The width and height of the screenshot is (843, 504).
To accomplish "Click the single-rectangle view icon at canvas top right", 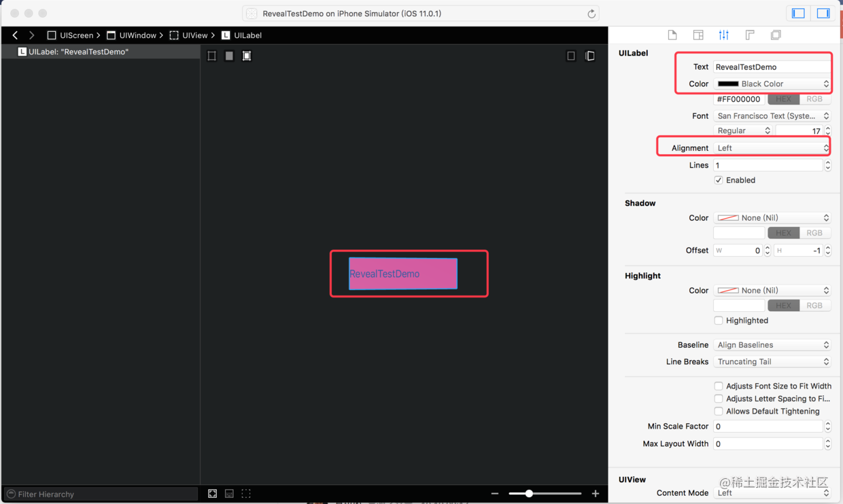I will pyautogui.click(x=571, y=56).
